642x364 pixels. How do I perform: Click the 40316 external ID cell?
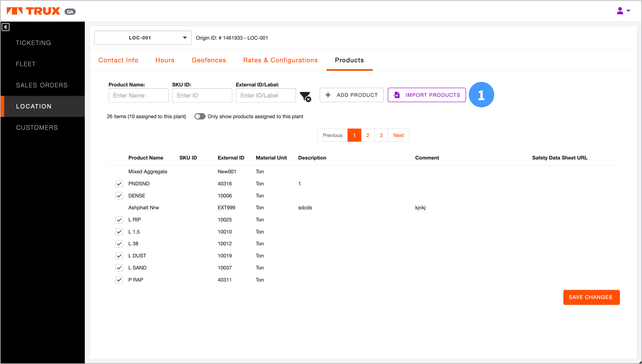[x=224, y=183]
